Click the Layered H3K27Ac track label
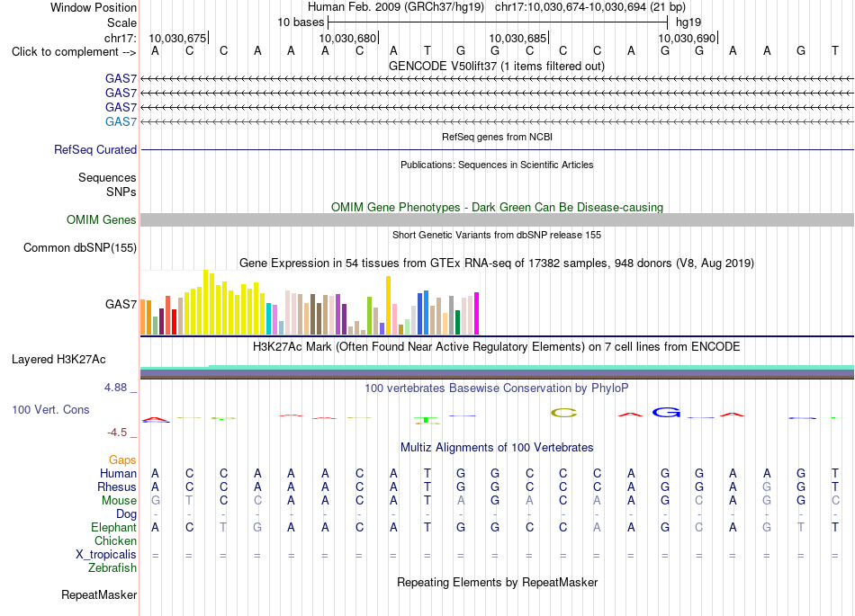 coord(58,360)
